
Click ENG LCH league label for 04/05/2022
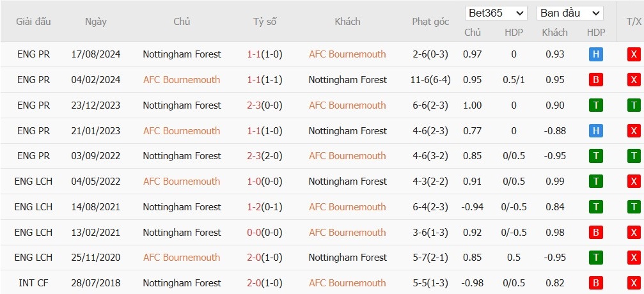[33, 182]
